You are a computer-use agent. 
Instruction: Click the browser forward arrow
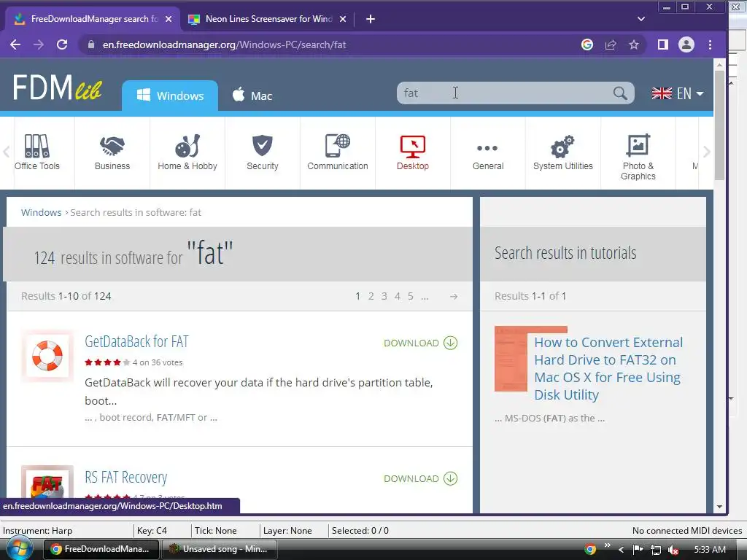click(39, 44)
